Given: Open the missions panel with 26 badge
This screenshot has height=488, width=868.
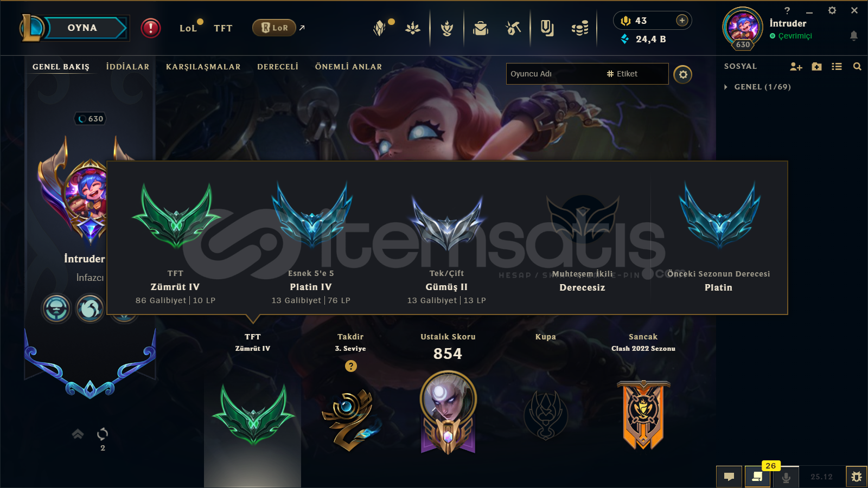Looking at the screenshot, I should 757,477.
